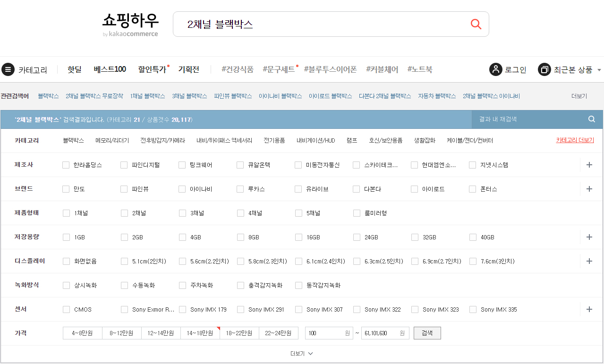Click the #블루투스이어폰 hashtag link
604x364 pixels.
coord(331,69)
